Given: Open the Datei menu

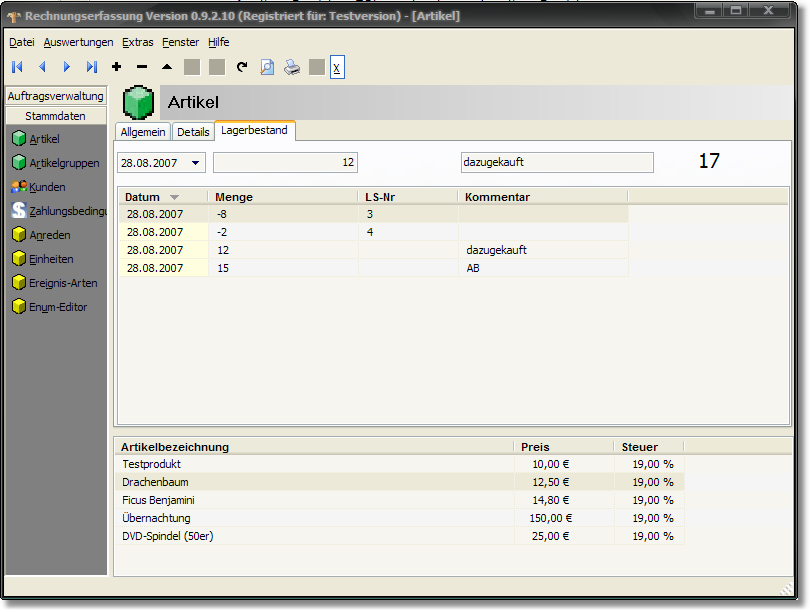Looking at the screenshot, I should tap(22, 42).
